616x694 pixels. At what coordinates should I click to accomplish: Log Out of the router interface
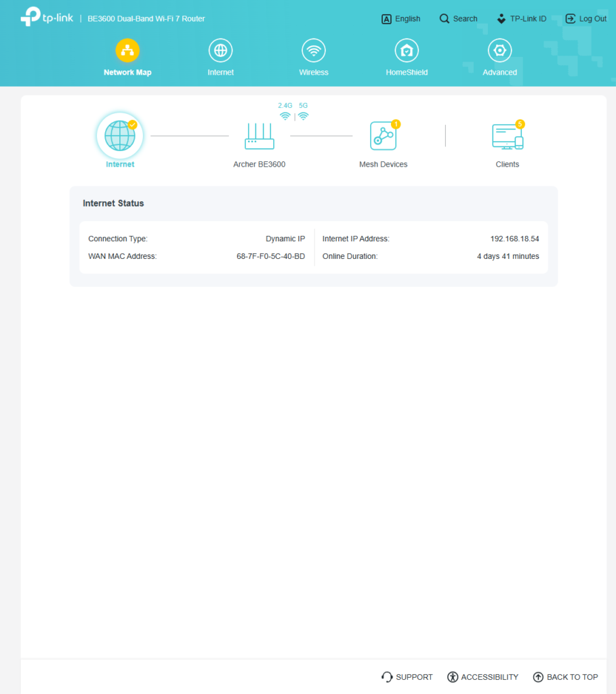pos(586,18)
